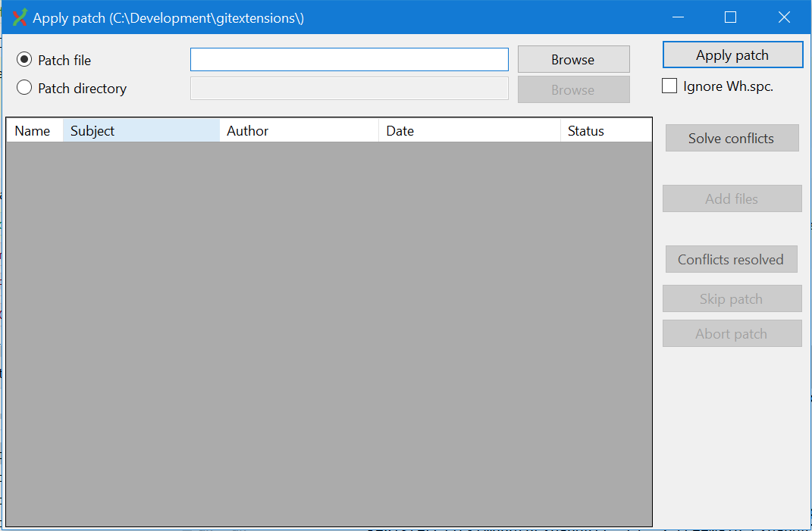Enable the Ignore Wh.spc. checkbox
The image size is (812, 531).
[669, 86]
